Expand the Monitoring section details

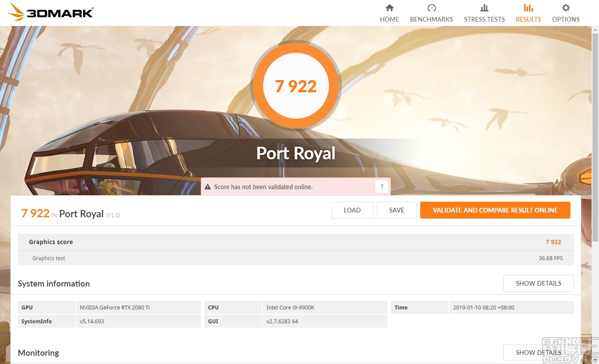538,352
